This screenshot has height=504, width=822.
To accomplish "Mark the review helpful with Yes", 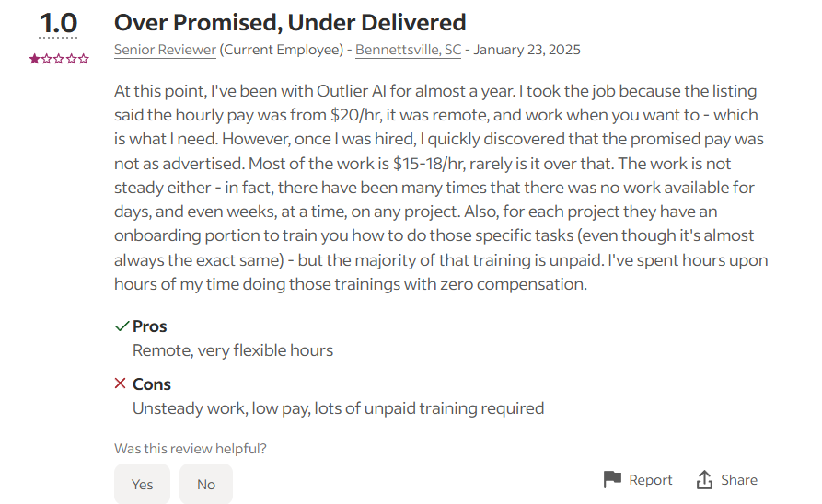I will [142, 484].
